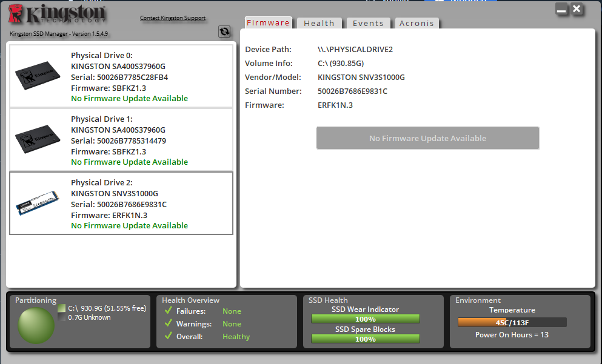Image resolution: width=602 pixels, height=364 pixels.
Task: Open the Acronis tab
Action: pos(416,23)
